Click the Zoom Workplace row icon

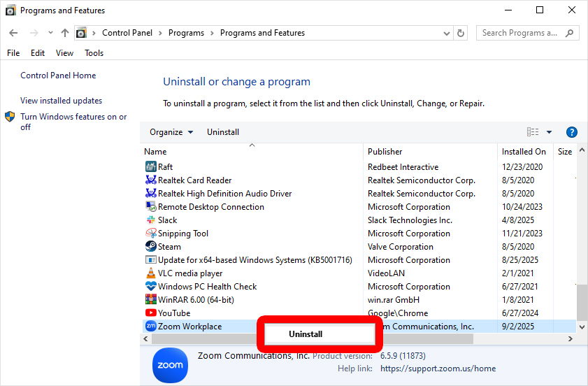pyautogui.click(x=151, y=327)
